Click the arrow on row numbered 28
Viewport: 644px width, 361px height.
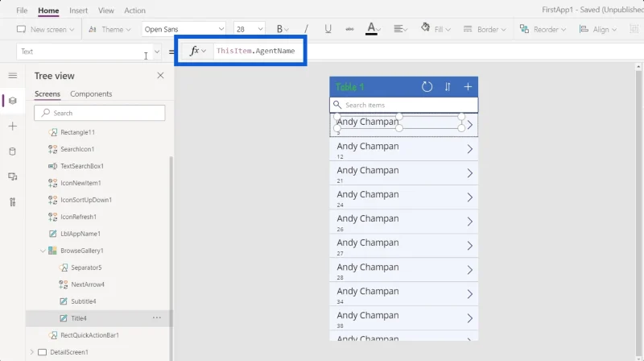coord(470,270)
